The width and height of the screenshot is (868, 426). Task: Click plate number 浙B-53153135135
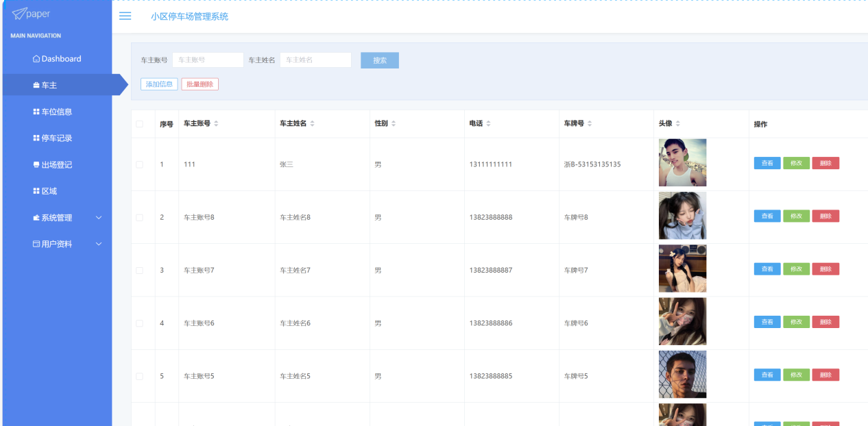pos(592,164)
